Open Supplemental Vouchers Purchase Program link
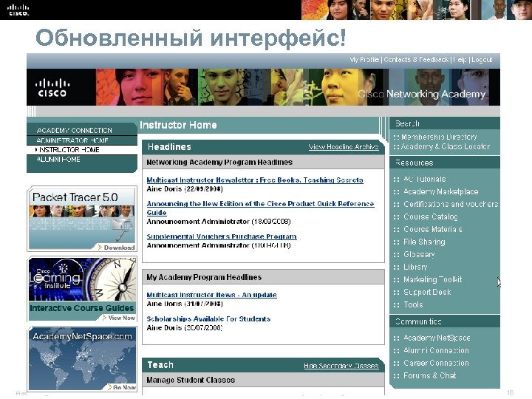The image size is (532, 399). pos(222,236)
